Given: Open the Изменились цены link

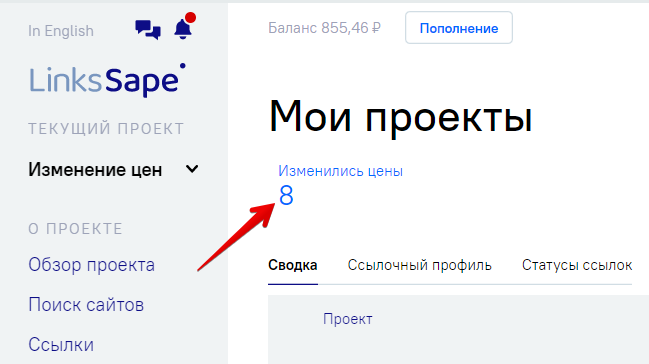Looking at the screenshot, I should tap(340, 171).
